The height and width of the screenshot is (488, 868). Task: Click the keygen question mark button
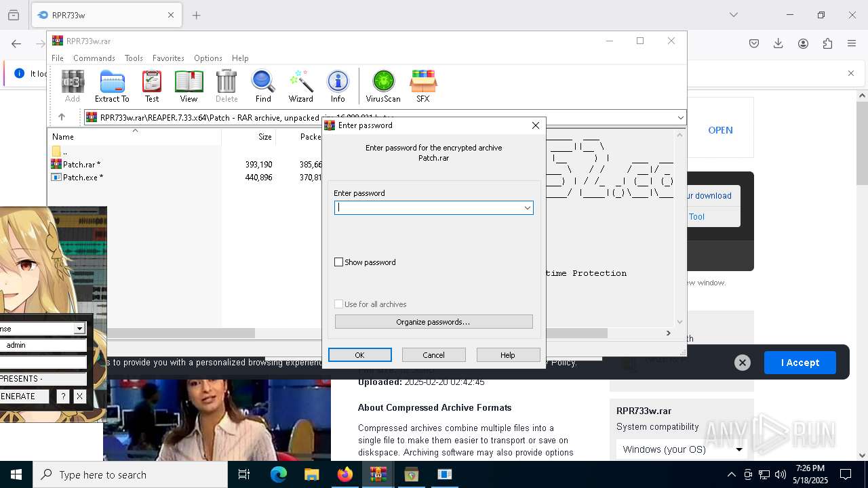[x=63, y=396]
